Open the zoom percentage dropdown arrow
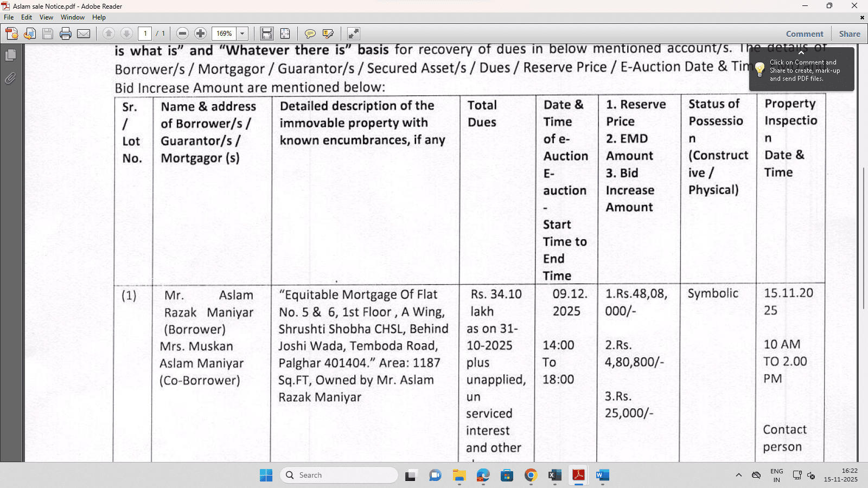This screenshot has width=868, height=488. tap(242, 34)
